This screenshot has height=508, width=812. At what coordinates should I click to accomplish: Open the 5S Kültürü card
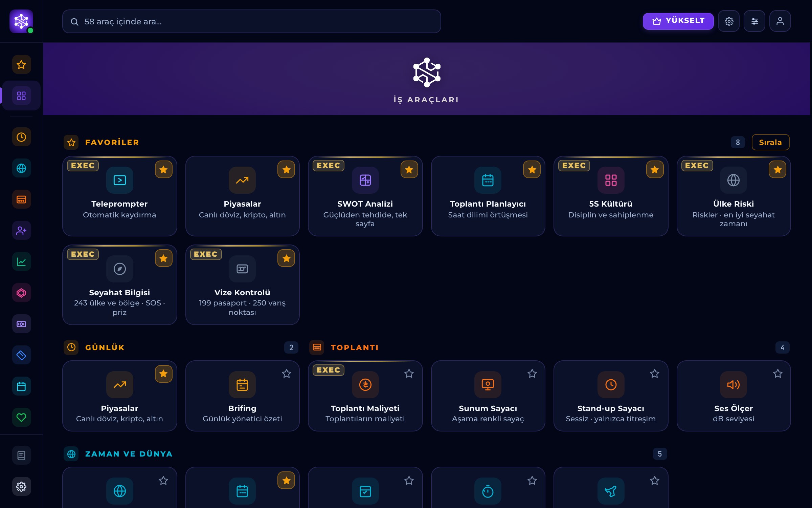click(x=611, y=196)
